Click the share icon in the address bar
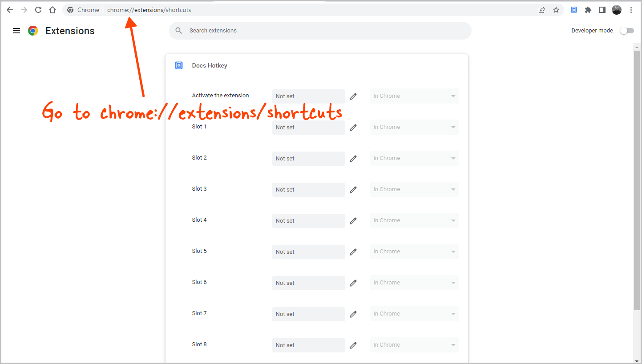 (x=542, y=9)
